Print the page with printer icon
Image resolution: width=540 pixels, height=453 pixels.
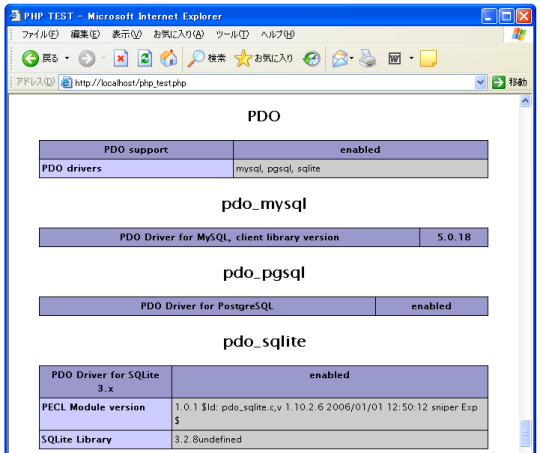tap(368, 58)
